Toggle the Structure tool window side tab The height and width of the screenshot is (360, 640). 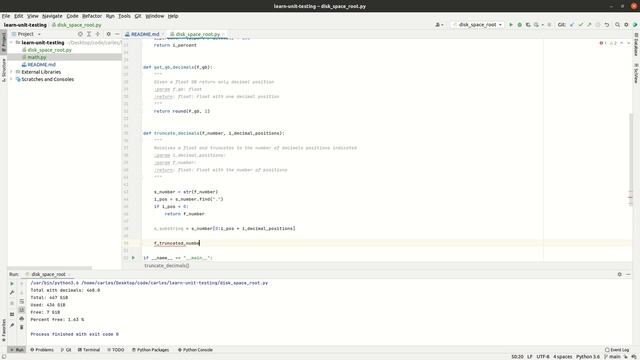pyautogui.click(x=4, y=70)
